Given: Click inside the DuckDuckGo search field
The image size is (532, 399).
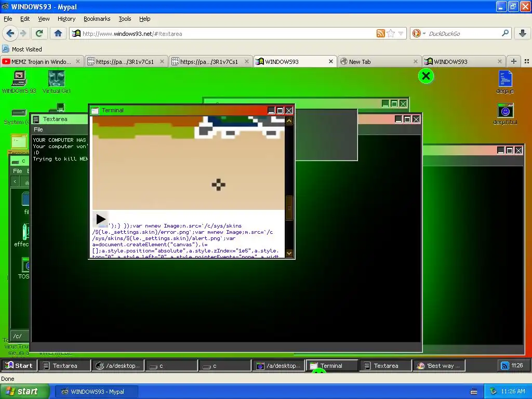Looking at the screenshot, I should 463,33.
